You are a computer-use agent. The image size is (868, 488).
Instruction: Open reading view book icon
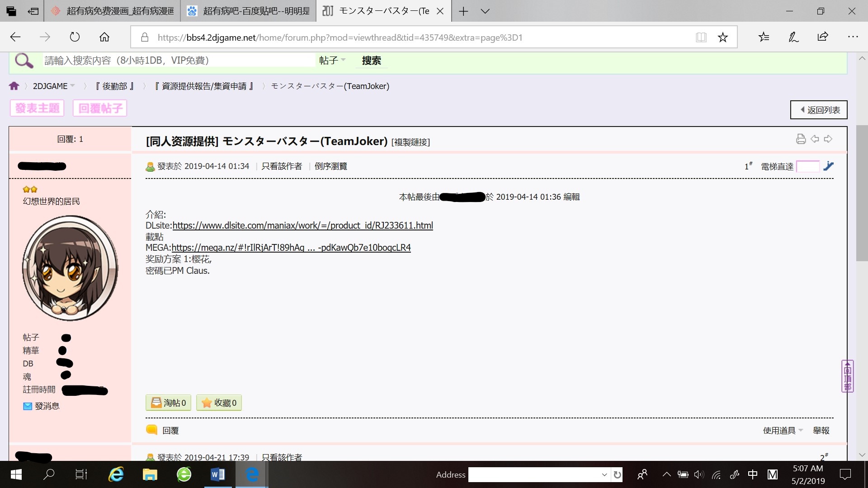pos(701,38)
